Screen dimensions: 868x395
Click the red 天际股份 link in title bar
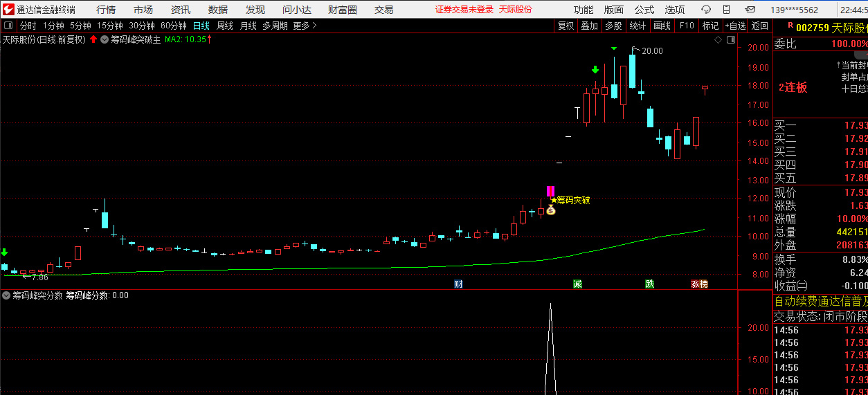pyautogui.click(x=516, y=10)
